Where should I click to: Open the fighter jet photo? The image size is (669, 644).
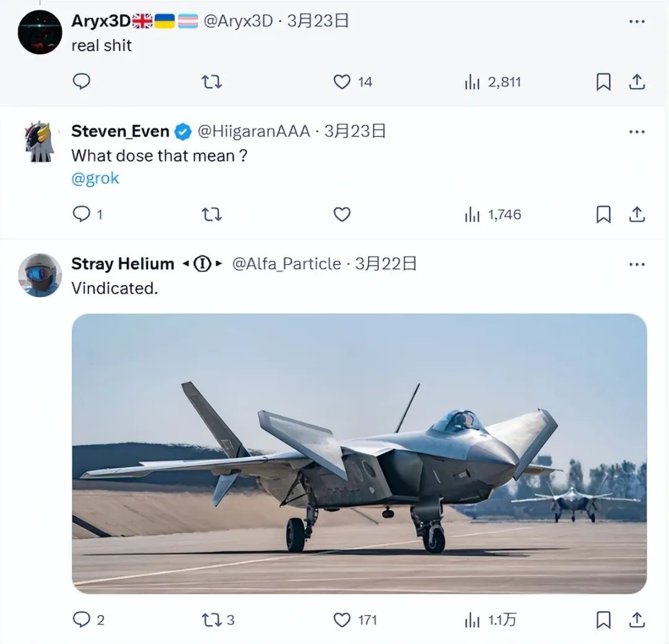359,453
